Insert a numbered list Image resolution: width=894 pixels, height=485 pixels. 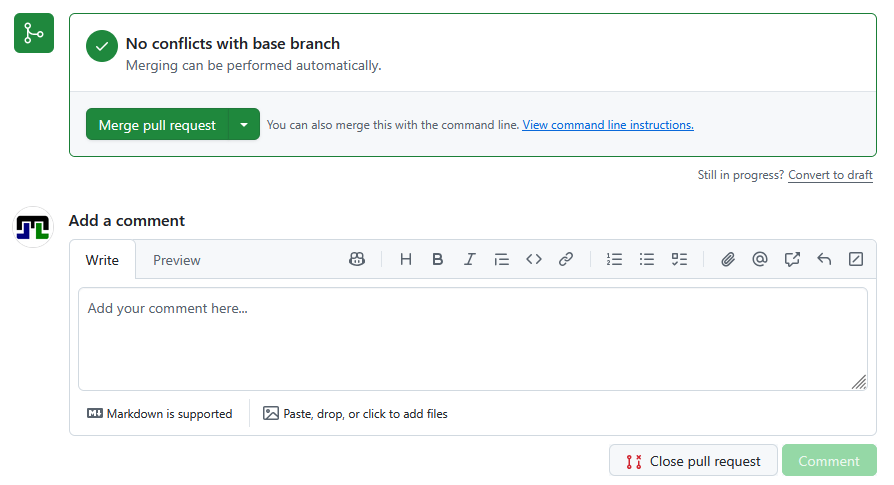[614, 259]
